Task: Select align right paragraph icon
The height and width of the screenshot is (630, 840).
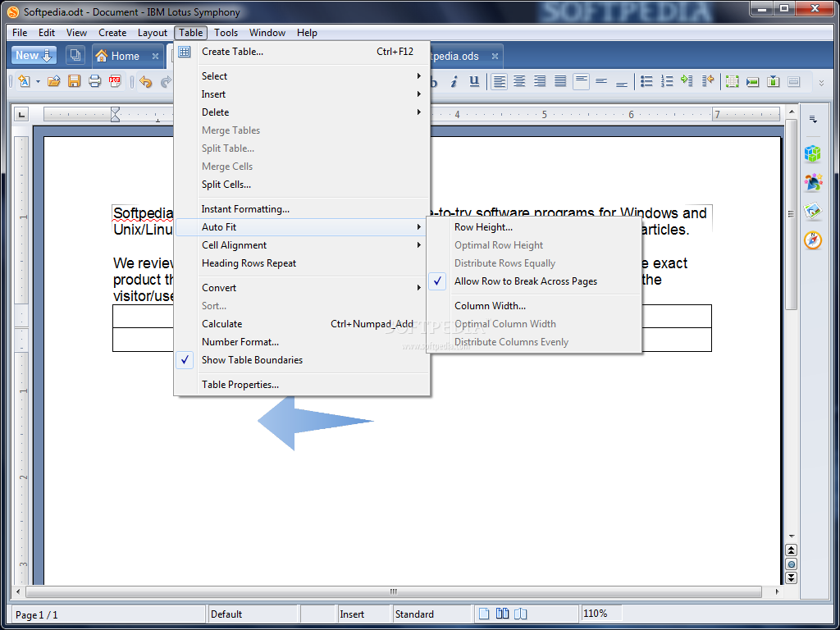Action: click(x=540, y=81)
